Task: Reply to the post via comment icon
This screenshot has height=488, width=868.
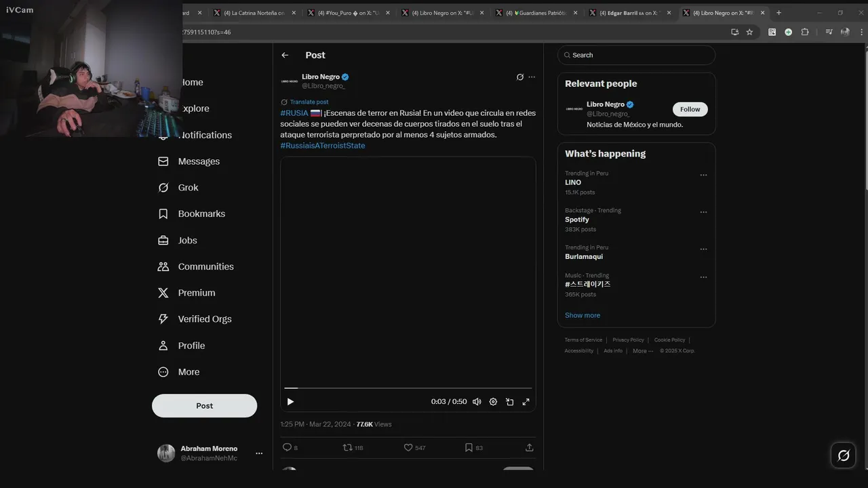Action: pos(287,447)
